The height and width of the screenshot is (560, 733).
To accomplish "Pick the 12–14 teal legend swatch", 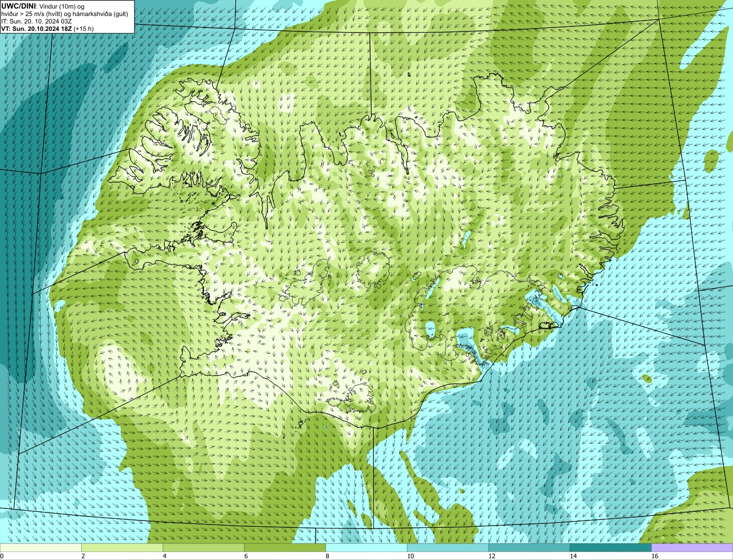I will click(530, 547).
